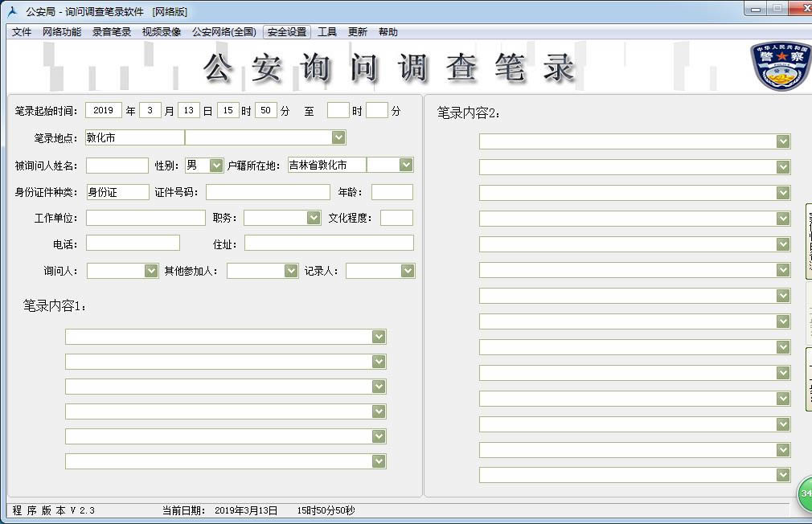Viewport: 812px width, 524px height.
Task: Expand first 笔录内容1 row dropdown
Action: tap(379, 337)
